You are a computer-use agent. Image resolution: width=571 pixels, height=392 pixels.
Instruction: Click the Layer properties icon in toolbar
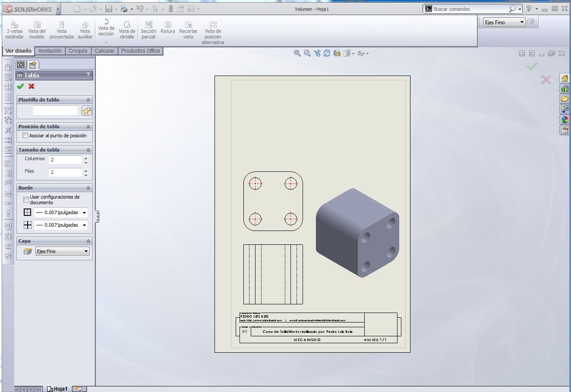pyautogui.click(x=530, y=22)
